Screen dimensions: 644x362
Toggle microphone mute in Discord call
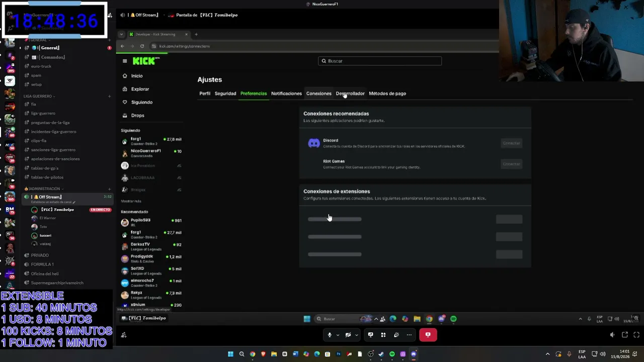pyautogui.click(x=330, y=335)
